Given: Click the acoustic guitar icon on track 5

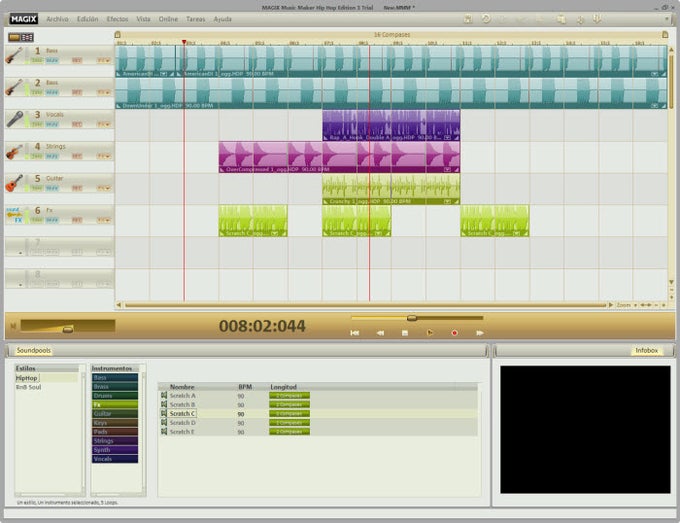Looking at the screenshot, I should click(14, 183).
